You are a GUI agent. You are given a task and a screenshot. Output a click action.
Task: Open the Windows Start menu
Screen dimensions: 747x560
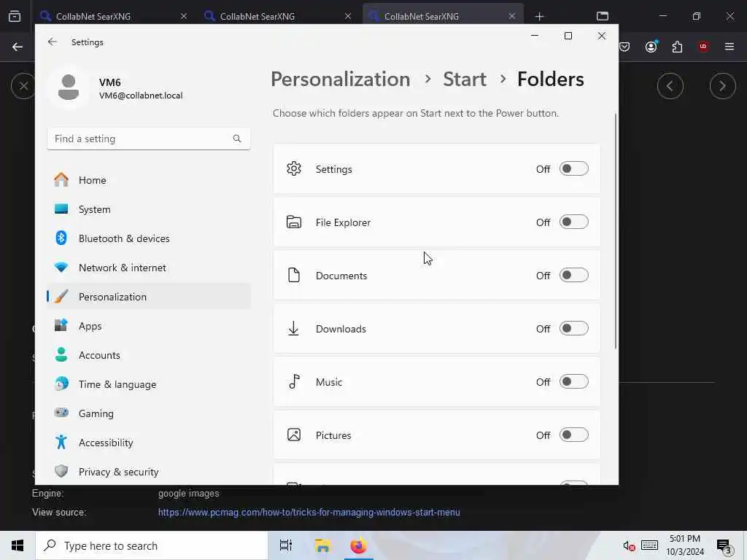[x=18, y=545]
